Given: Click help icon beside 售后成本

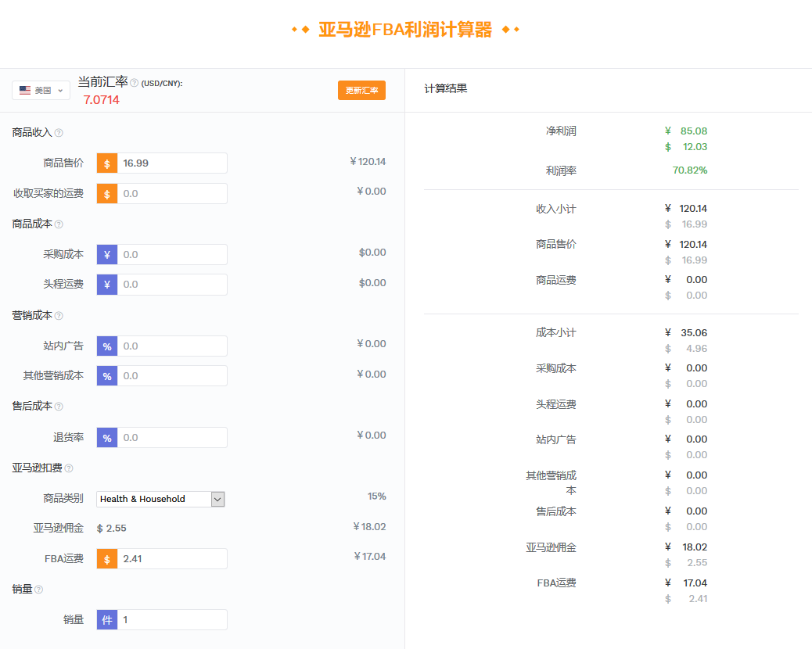Looking at the screenshot, I should pyautogui.click(x=59, y=407).
